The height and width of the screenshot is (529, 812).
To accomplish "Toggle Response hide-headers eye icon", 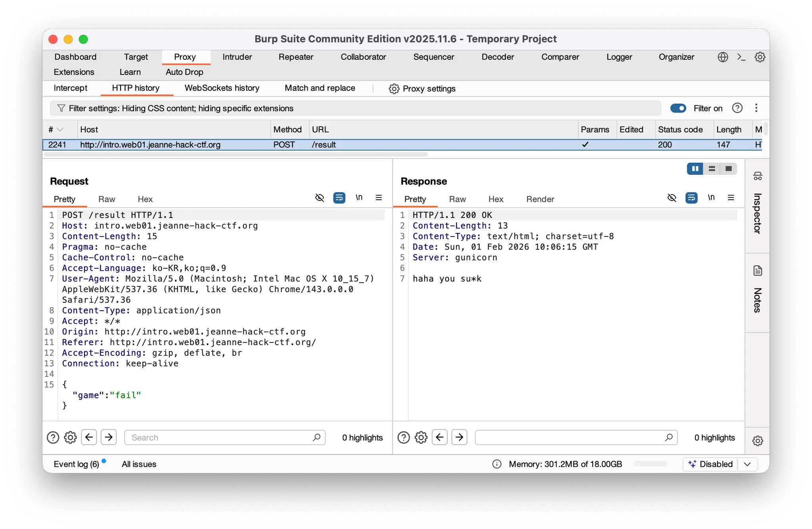I will (672, 198).
